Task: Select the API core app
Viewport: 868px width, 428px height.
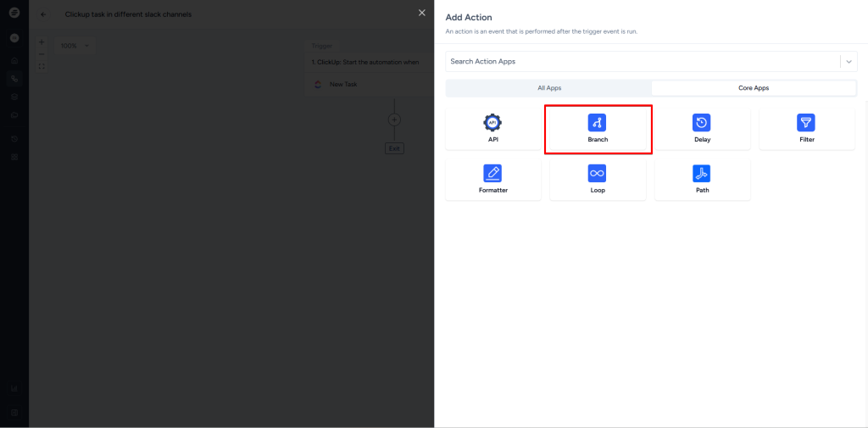Action: click(x=492, y=128)
